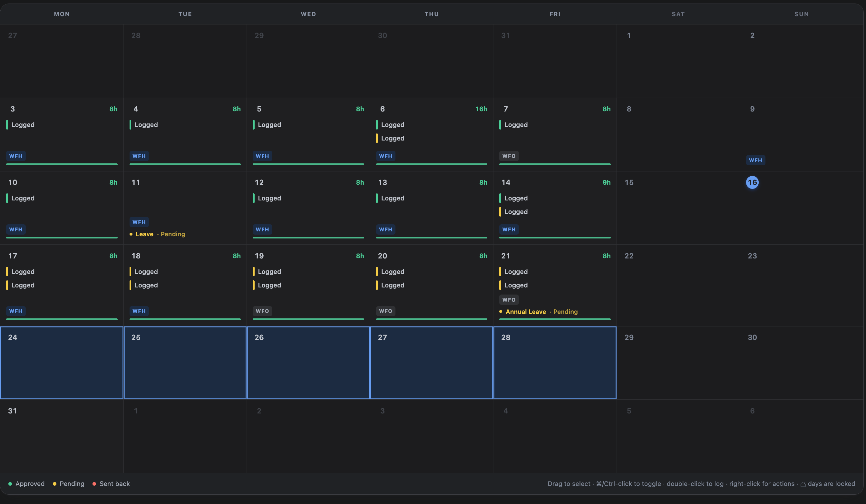This screenshot has width=866, height=504.
Task: Select Sunday 30 cell
Action: (x=802, y=363)
